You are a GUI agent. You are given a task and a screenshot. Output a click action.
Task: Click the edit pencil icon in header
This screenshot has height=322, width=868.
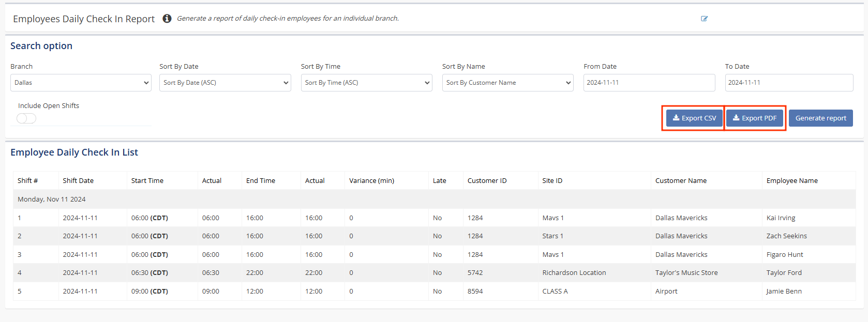pos(704,19)
